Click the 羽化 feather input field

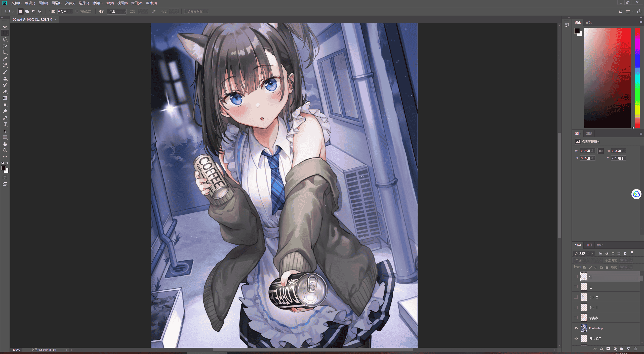(65, 12)
